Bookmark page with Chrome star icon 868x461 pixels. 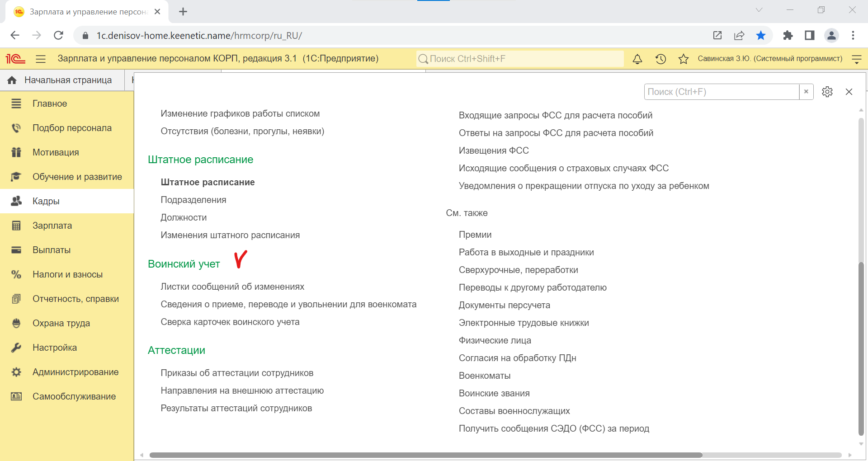point(761,36)
